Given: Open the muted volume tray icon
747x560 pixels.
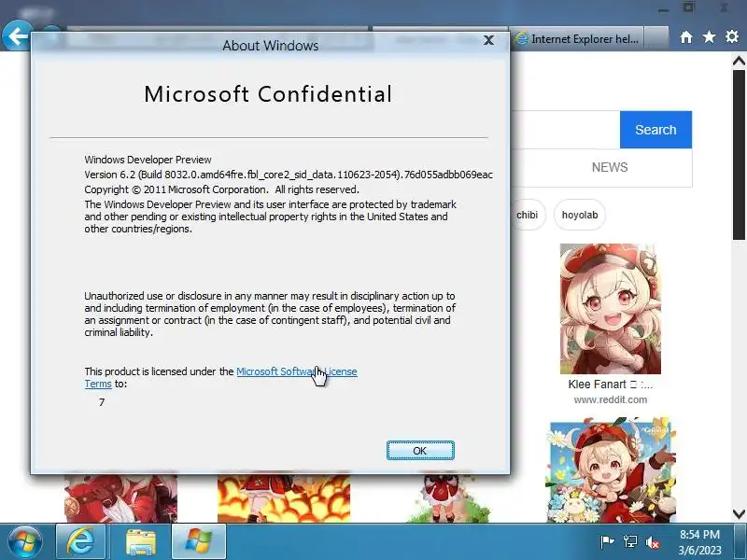Looking at the screenshot, I should (653, 542).
